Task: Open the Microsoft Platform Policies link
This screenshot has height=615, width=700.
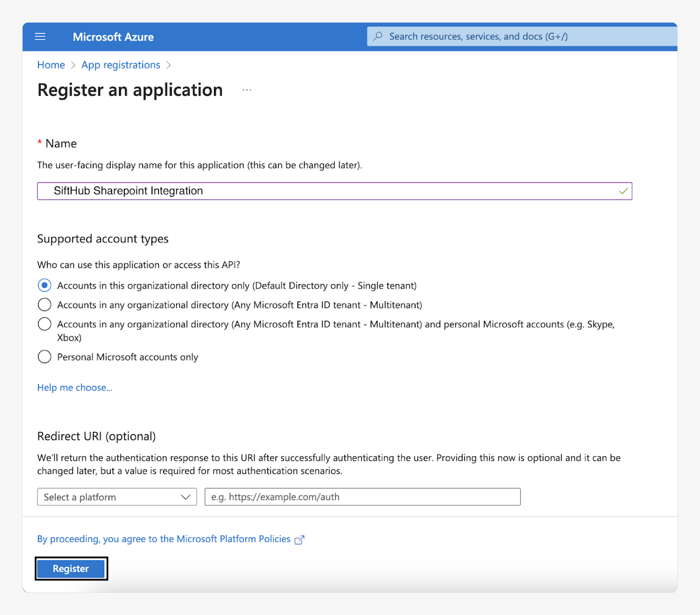Action: [x=164, y=539]
